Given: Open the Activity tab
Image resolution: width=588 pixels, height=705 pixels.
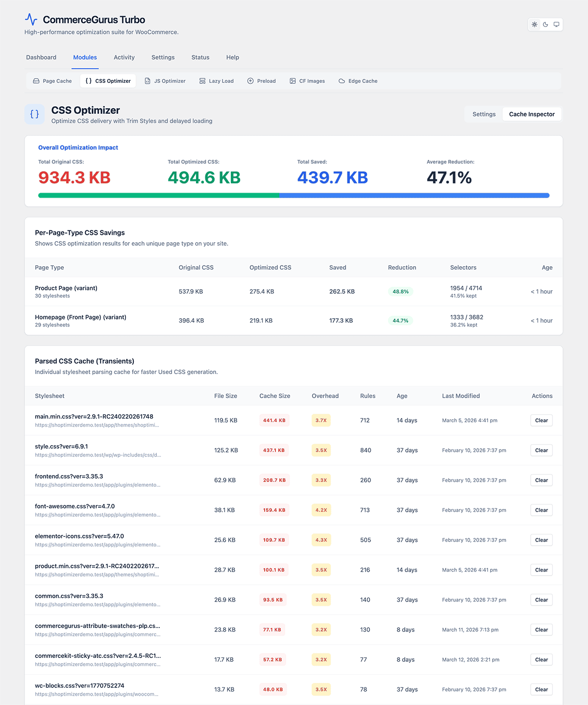Looking at the screenshot, I should pyautogui.click(x=124, y=57).
